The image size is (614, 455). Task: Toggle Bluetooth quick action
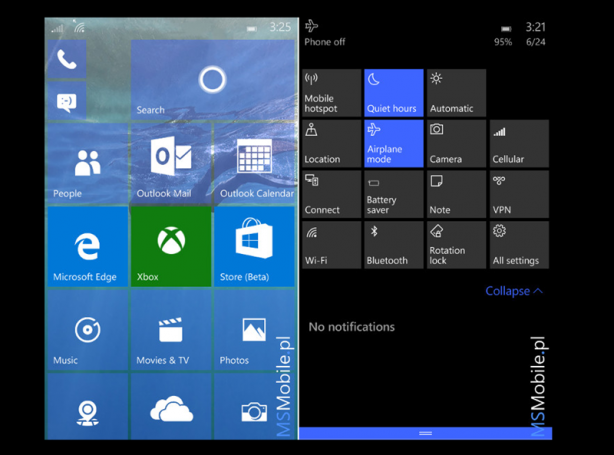tap(394, 245)
